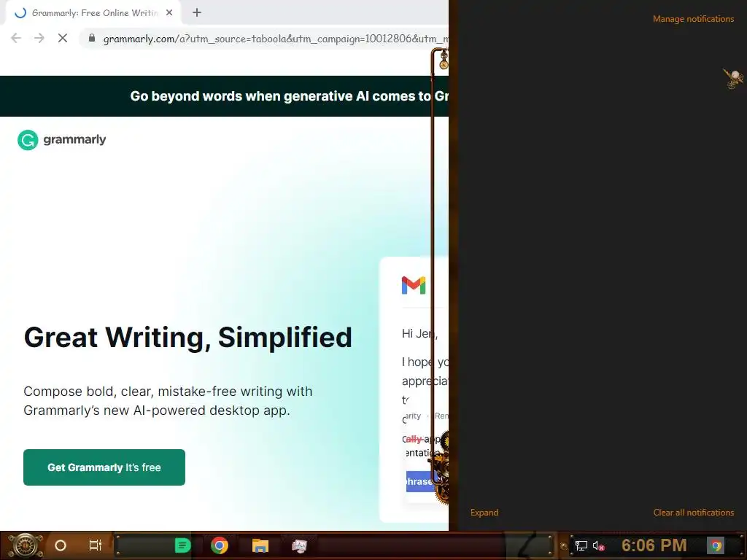Viewport: 747px width, 560px height.
Task: Open the green notes app on the taskbar
Action: coord(182,545)
